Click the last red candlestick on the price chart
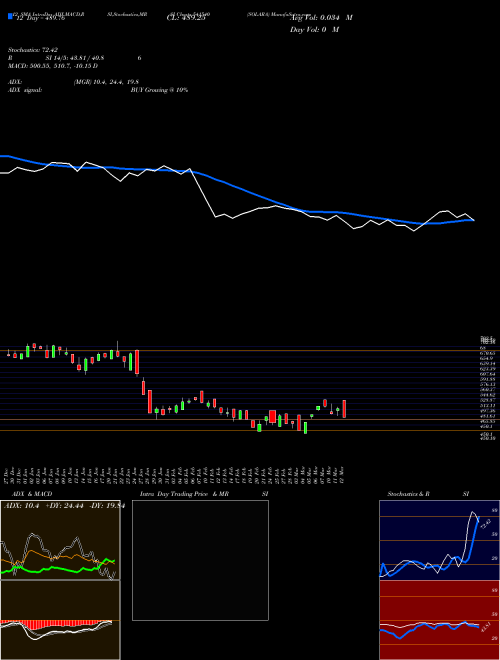This screenshot has width=500, height=660. 344,409
